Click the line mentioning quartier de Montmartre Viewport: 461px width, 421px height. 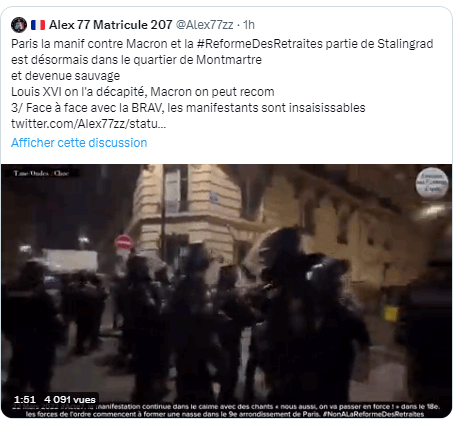point(136,60)
